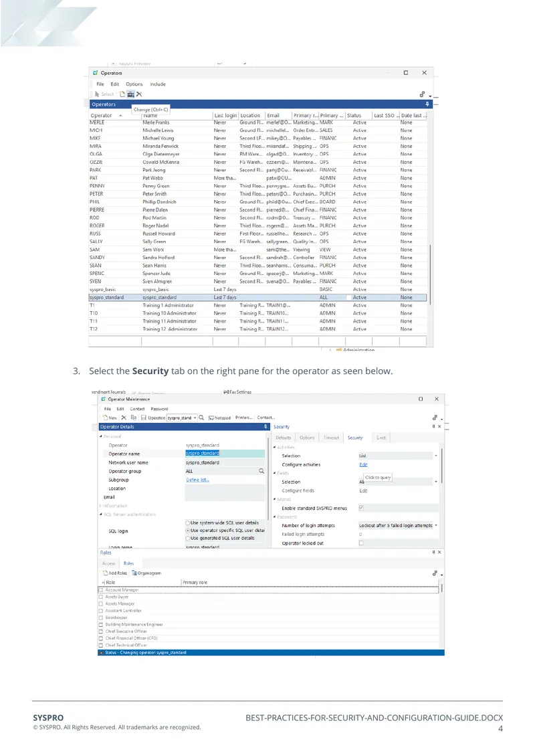Check the Bookkeeper role
Viewport: 535px width, 756px height.
coord(101,618)
